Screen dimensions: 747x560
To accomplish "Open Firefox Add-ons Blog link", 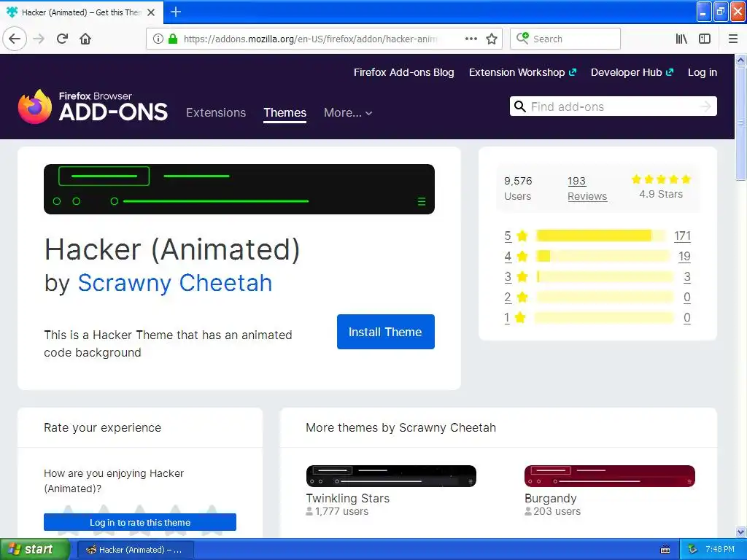I will [x=403, y=72].
